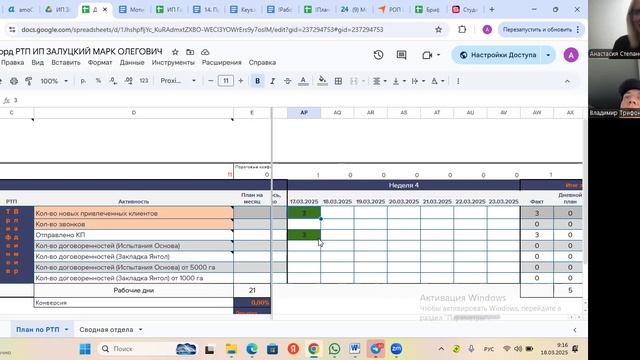The width and height of the screenshot is (640, 360).
Task: Open the Proxi... font dropdown
Action: (x=178, y=81)
